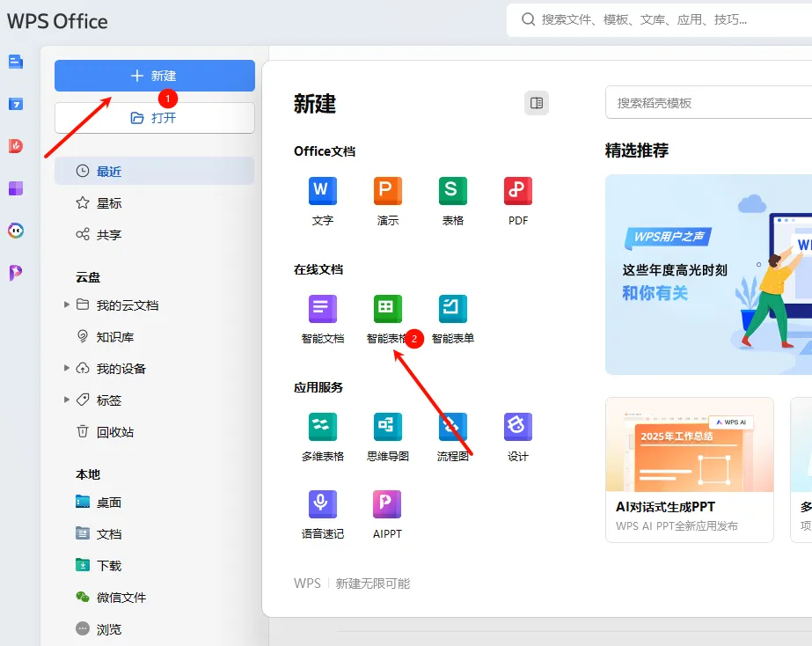The width and height of the screenshot is (812, 646).
Task: Click the documents icon in the left rail
Action: [16, 62]
